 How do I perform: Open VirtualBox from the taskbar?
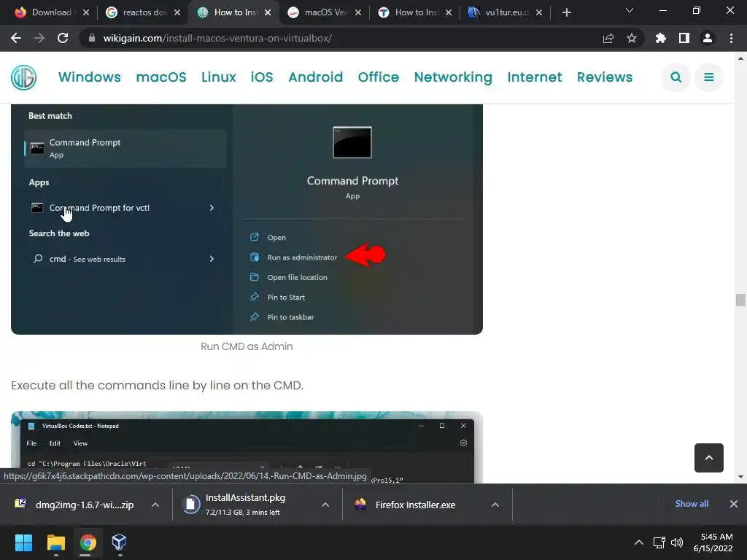119,542
